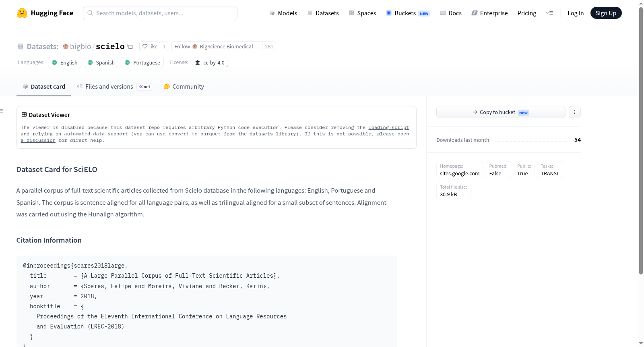Open the table of contents sidebar toggle
Screen dimensions: 644x347
(2, 111)
